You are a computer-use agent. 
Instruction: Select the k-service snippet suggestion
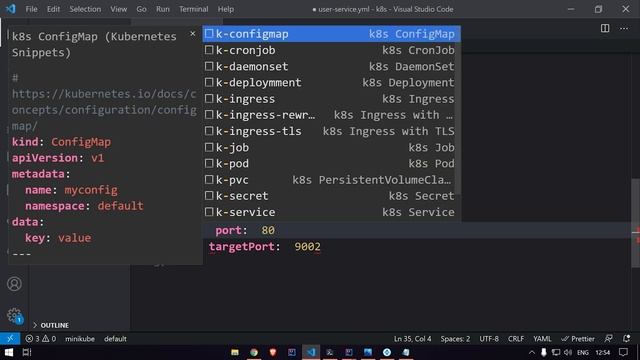329,212
